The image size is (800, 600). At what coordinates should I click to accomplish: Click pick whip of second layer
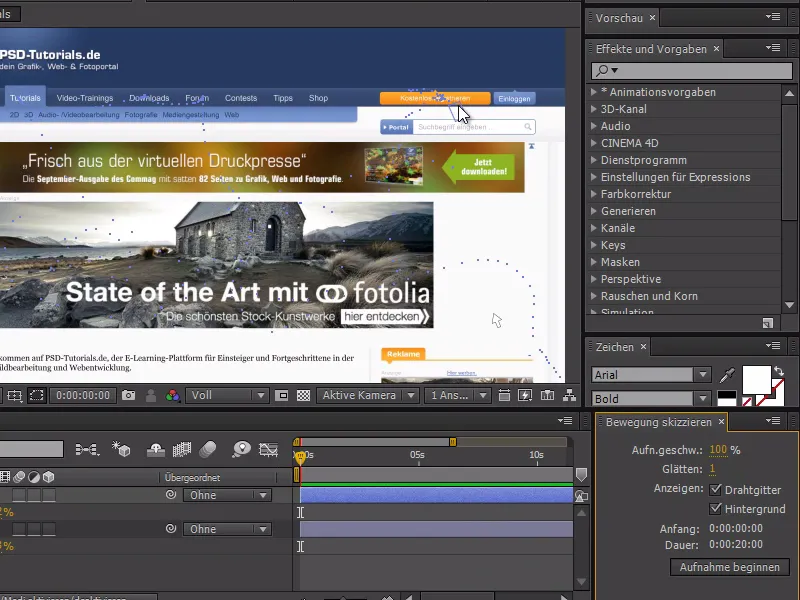[x=171, y=529]
